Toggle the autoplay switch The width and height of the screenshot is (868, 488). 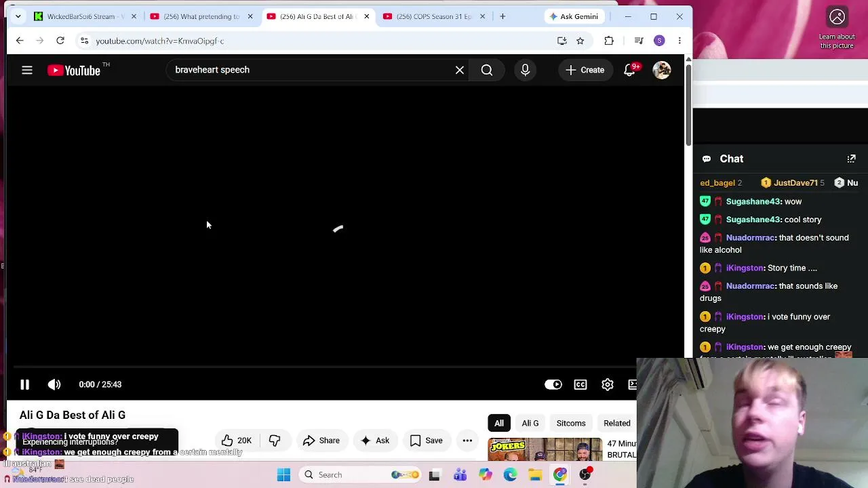553,384
